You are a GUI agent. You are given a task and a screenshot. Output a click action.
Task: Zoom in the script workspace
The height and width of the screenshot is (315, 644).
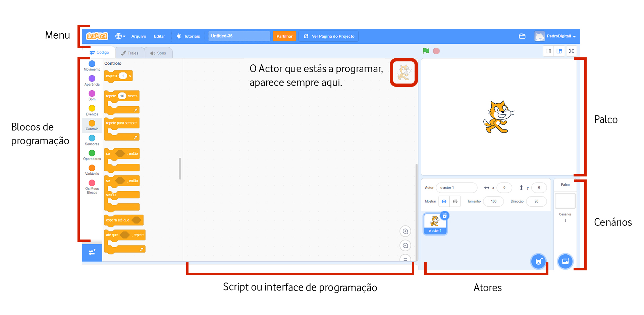[406, 231]
